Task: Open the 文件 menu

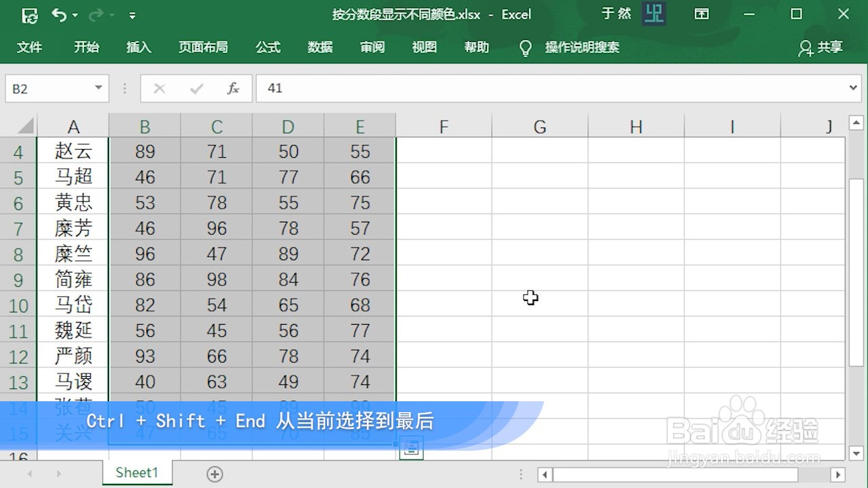Action: tap(30, 47)
